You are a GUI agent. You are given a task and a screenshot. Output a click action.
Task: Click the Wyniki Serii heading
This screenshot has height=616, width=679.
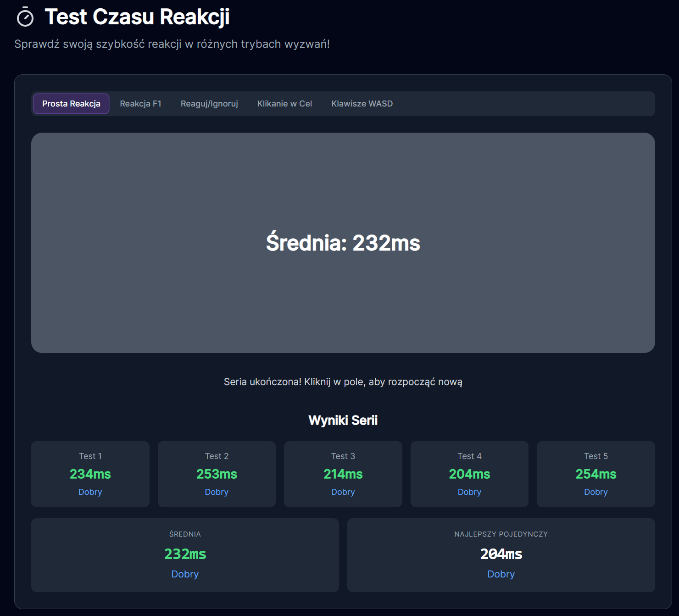pyautogui.click(x=343, y=420)
